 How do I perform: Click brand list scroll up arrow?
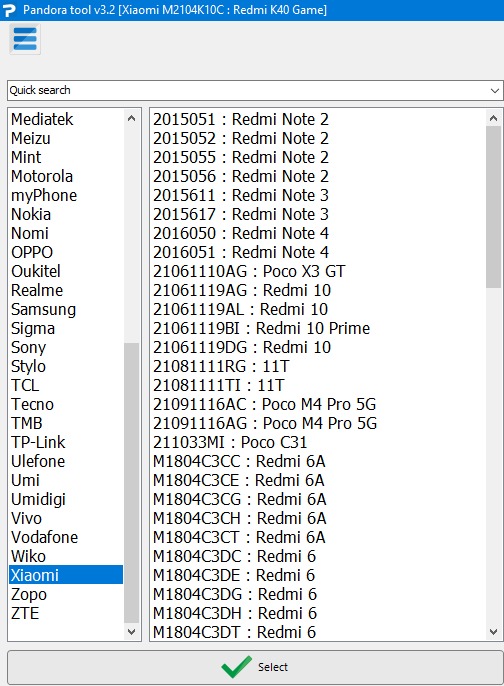tap(131, 118)
